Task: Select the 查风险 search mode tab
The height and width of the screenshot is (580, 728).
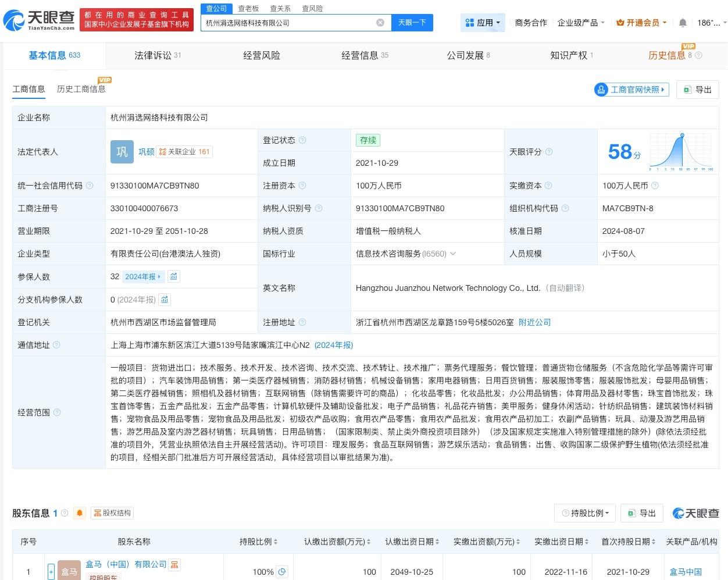Action: click(312, 9)
